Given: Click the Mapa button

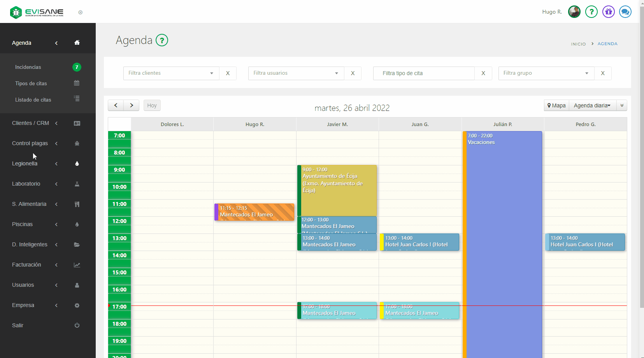Looking at the screenshot, I should coord(556,105).
